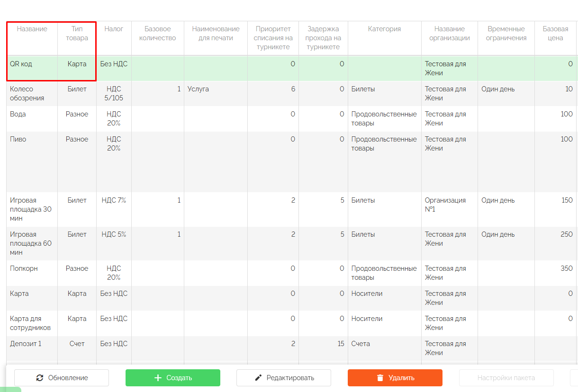
Task: Sort by the Название column header
Action: point(32,29)
